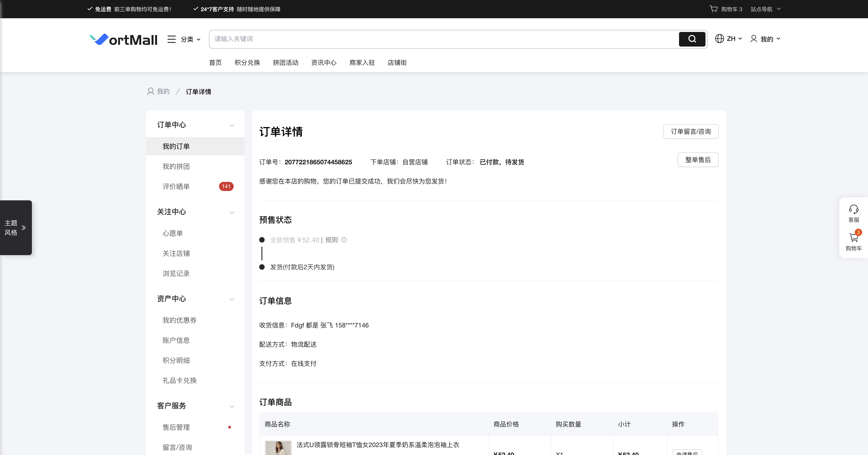Collapse the 关注中心 section chevron
The width and height of the screenshot is (868, 455).
click(x=232, y=212)
